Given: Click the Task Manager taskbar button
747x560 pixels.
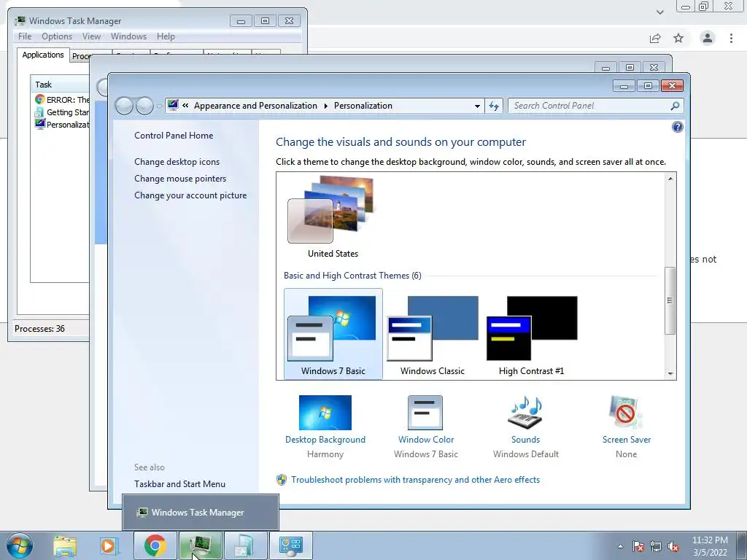Looking at the screenshot, I should click(x=201, y=545).
